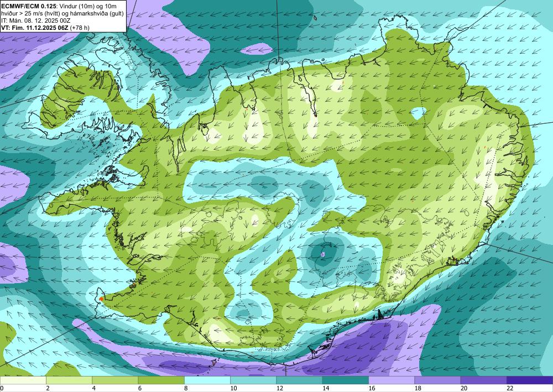Click the pale yellow 0–2 legend swatch

coord(23,380)
